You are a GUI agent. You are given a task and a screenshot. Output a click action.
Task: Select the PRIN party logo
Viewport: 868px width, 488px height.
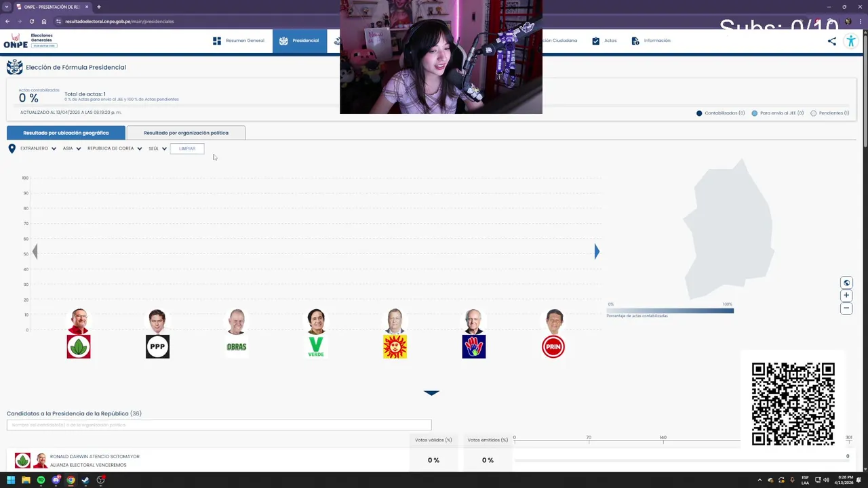(553, 346)
